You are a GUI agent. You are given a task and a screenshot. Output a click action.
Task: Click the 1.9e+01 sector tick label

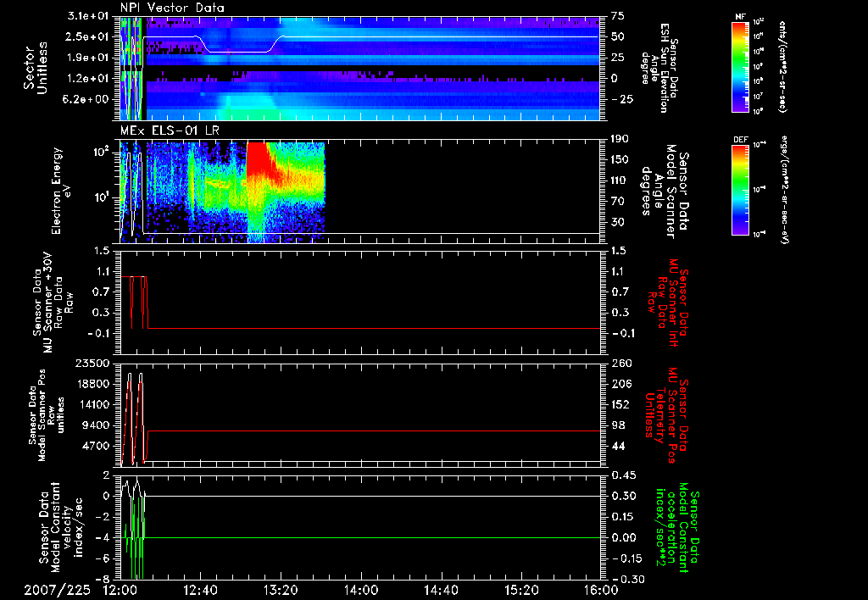[89, 58]
